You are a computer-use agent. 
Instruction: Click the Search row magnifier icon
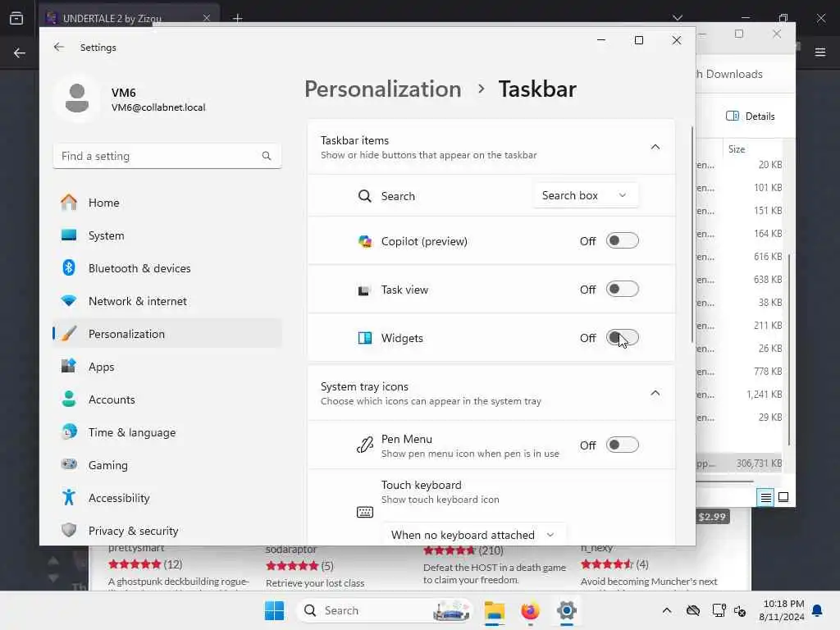click(364, 196)
